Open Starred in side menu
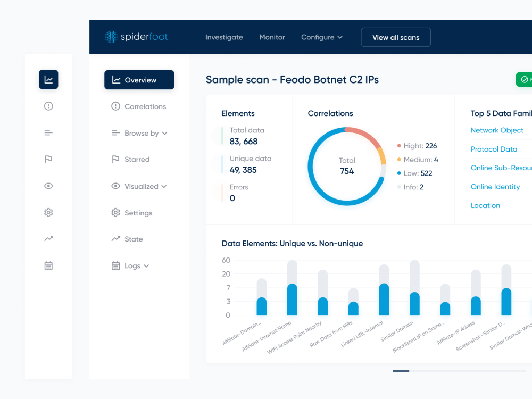This screenshot has height=399, width=532. pos(131,160)
